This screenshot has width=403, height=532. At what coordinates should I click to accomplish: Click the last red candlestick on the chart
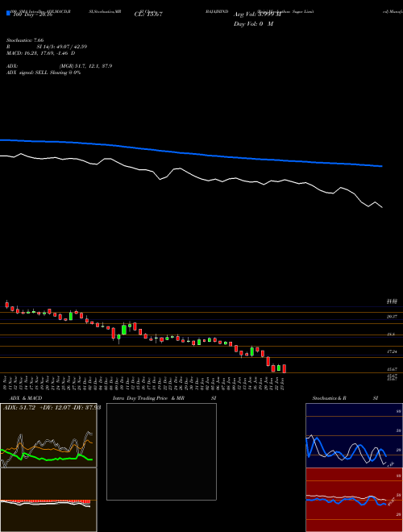point(285,369)
